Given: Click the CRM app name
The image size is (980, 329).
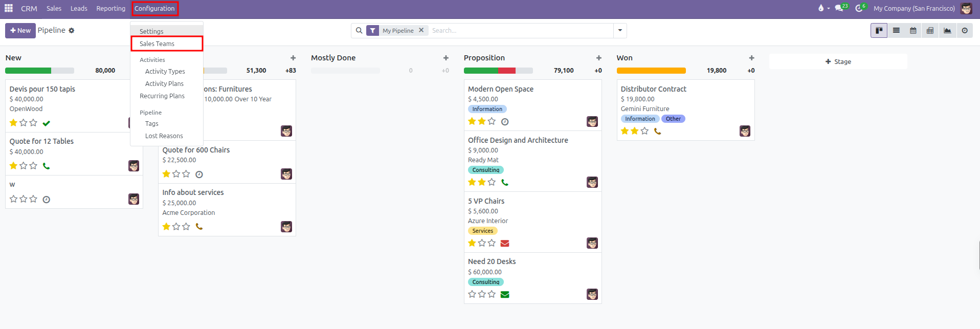Looking at the screenshot, I should [x=29, y=8].
